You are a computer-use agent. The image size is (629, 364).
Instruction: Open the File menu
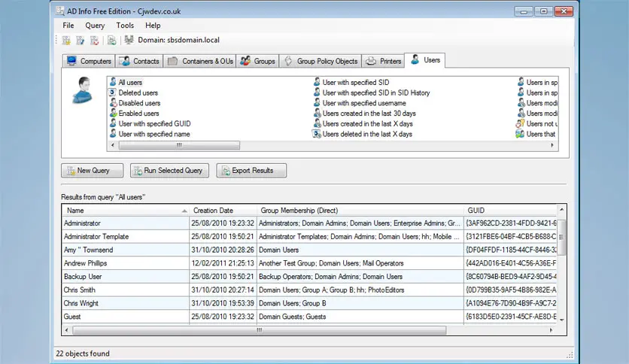tap(68, 26)
